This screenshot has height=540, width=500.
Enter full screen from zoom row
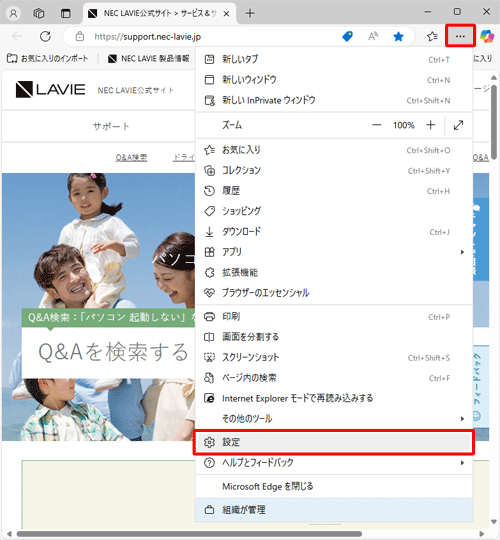coord(458,125)
